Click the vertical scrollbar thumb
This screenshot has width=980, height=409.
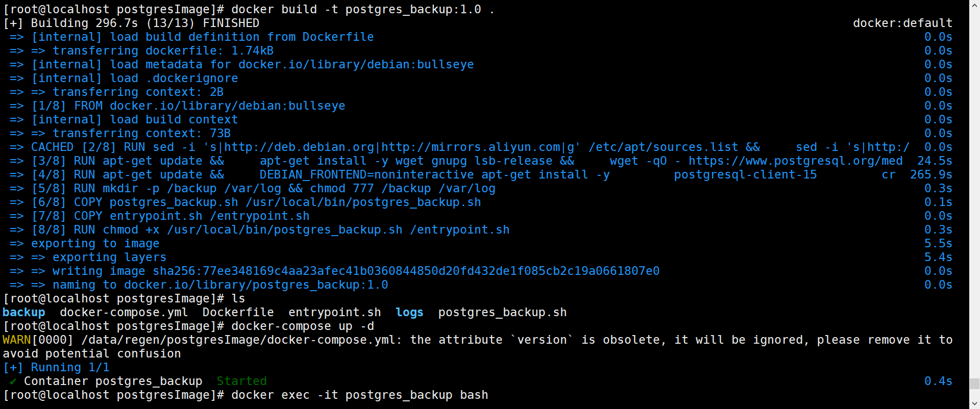click(974, 384)
